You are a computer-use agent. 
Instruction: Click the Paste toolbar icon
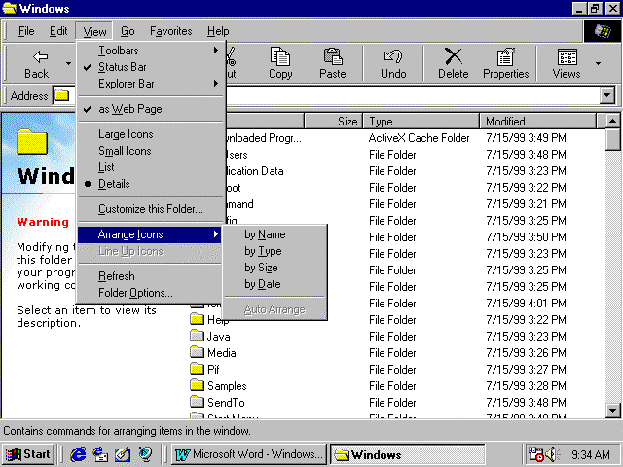(332, 64)
